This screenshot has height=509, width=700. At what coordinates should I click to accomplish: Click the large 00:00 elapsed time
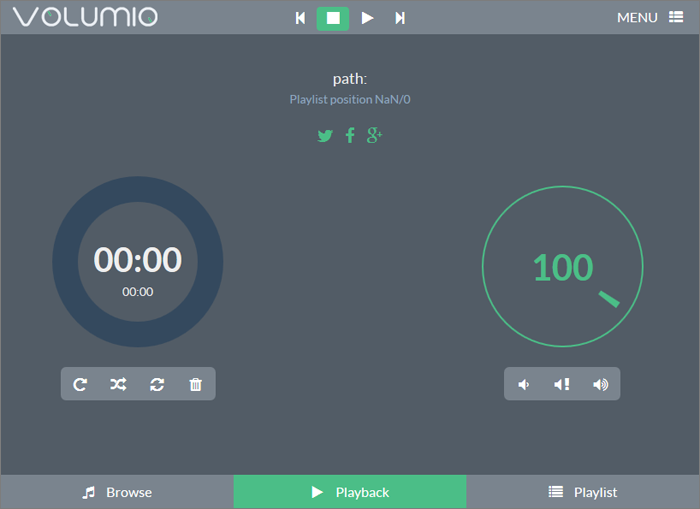point(138,259)
